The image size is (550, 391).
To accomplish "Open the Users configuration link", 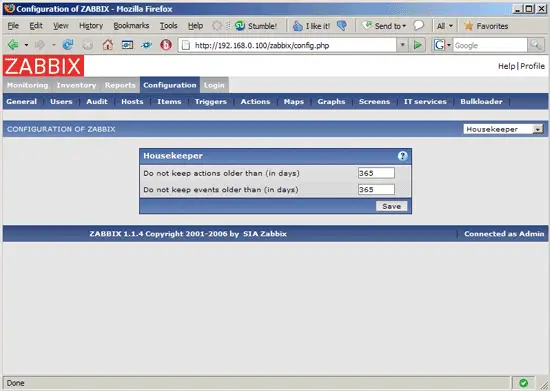I will 61,102.
